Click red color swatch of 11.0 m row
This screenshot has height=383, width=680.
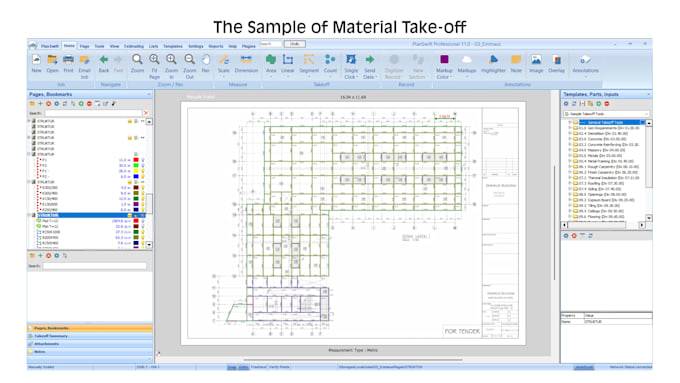[x=136, y=160]
